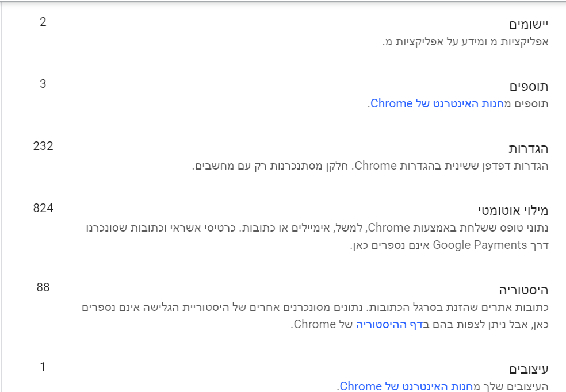This screenshot has width=566, height=392.
Task: Click the count 1 beside עיצובים
Action: tap(43, 366)
